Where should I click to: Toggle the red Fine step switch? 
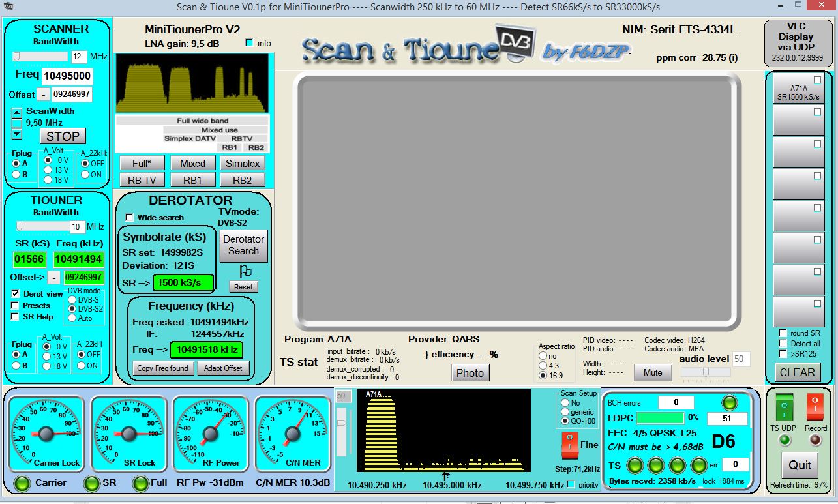tap(571, 444)
